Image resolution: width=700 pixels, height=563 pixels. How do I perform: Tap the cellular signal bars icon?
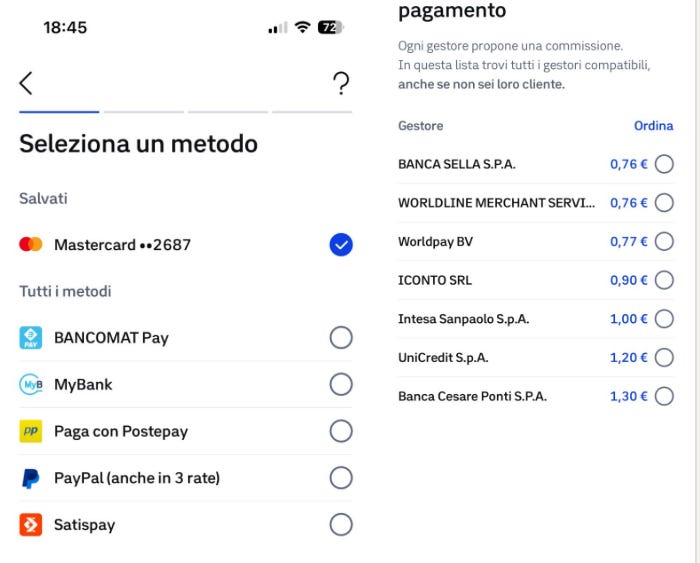pyautogui.click(x=278, y=28)
